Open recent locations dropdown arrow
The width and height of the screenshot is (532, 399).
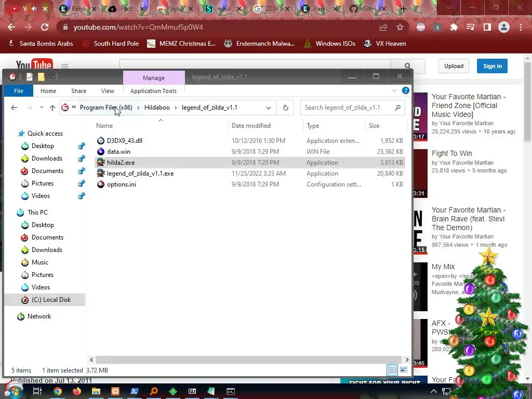click(42, 108)
